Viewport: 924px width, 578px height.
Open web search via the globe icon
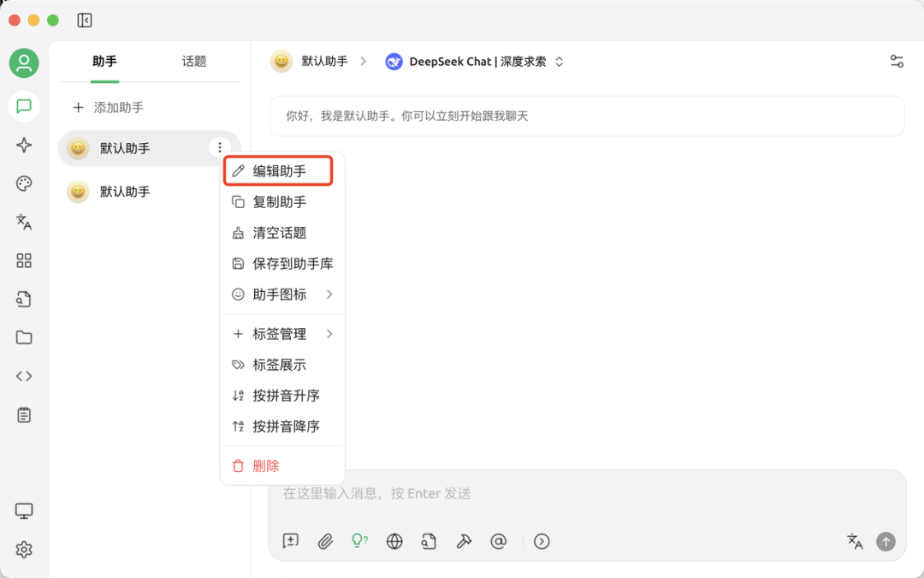(394, 541)
